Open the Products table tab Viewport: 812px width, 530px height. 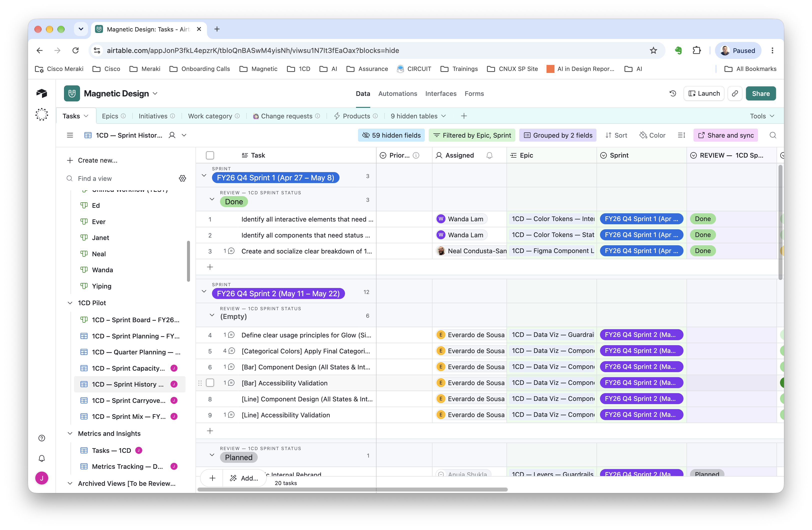click(x=356, y=116)
